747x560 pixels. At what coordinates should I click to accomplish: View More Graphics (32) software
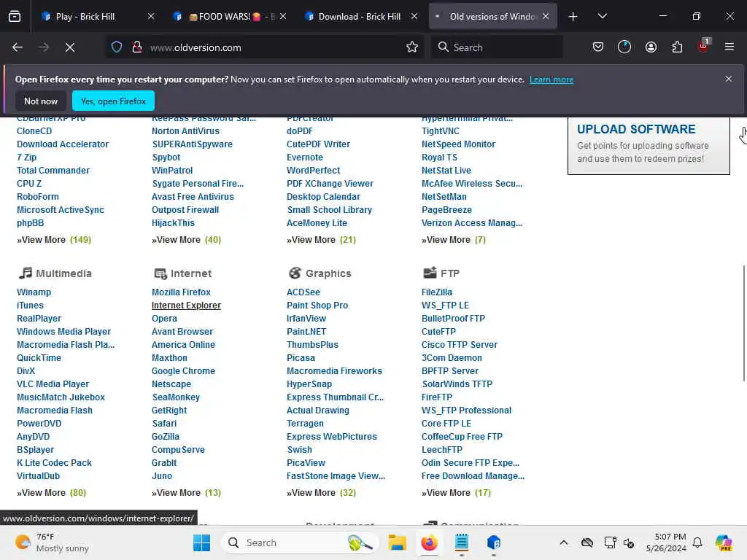click(321, 492)
